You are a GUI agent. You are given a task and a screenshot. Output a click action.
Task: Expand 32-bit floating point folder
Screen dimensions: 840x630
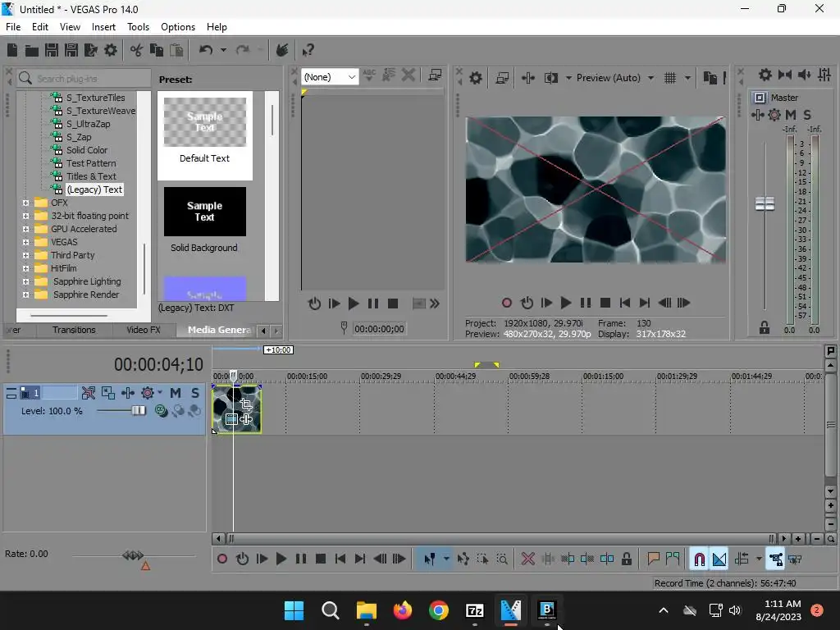pos(25,216)
